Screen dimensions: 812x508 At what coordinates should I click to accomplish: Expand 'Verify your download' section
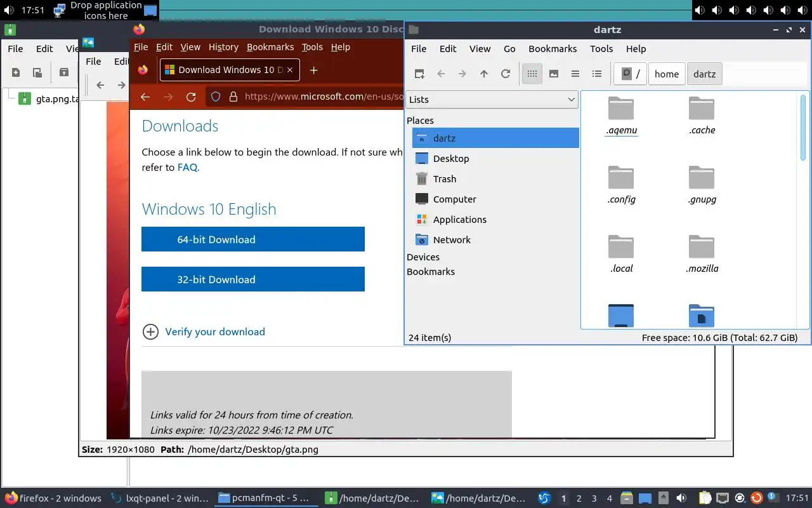pos(204,331)
